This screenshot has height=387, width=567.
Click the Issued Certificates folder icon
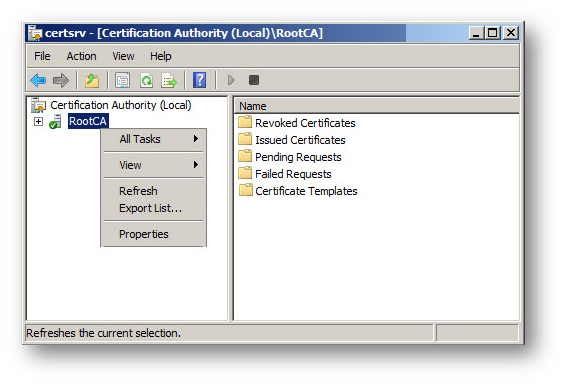coord(245,139)
